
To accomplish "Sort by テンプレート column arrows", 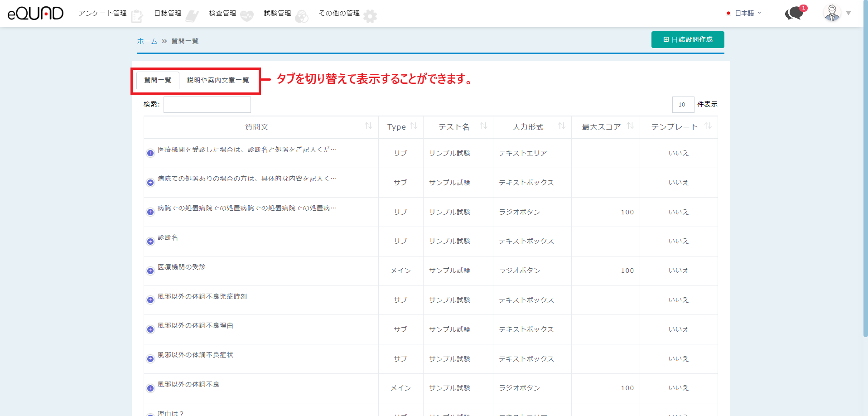I will (x=708, y=126).
